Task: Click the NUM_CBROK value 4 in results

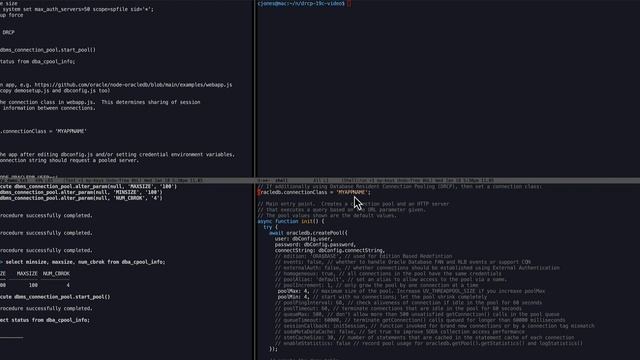Action: click(68, 285)
